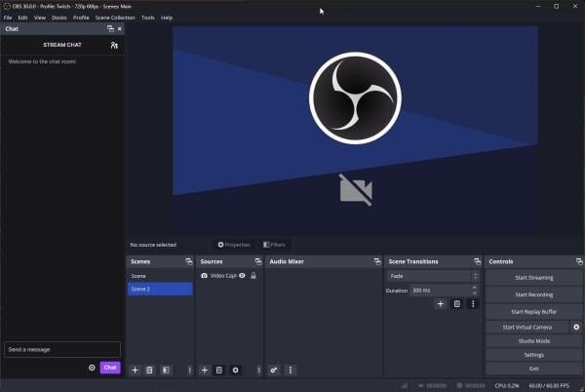Screen dimensions: 585x392
Task: Open the Scene Collection menu
Action: pos(115,18)
